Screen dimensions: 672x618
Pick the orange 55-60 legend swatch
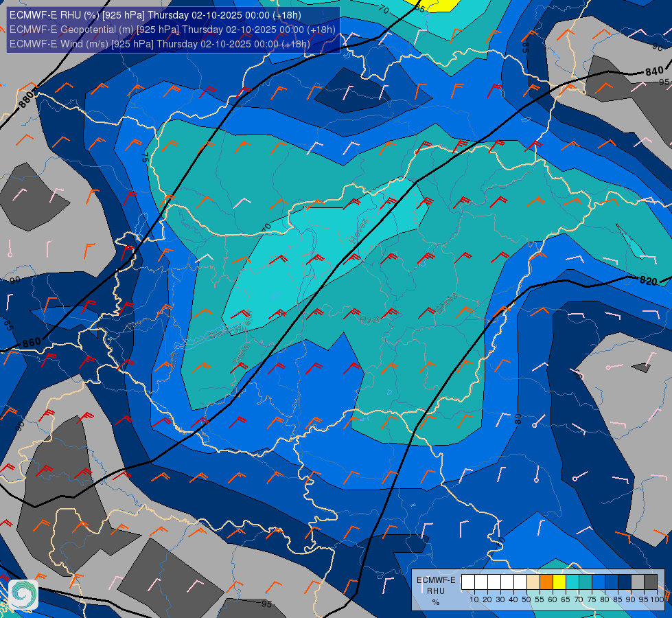[546, 582]
